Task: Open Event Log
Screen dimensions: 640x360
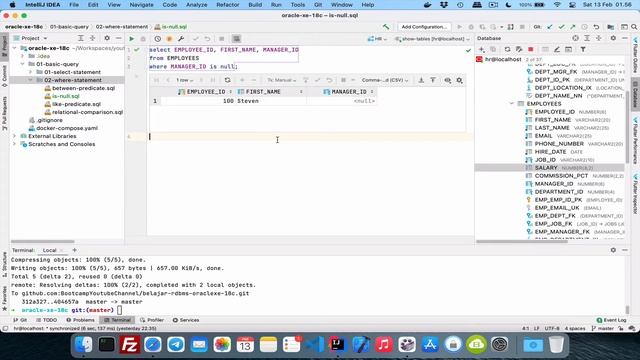Action: tap(611, 320)
